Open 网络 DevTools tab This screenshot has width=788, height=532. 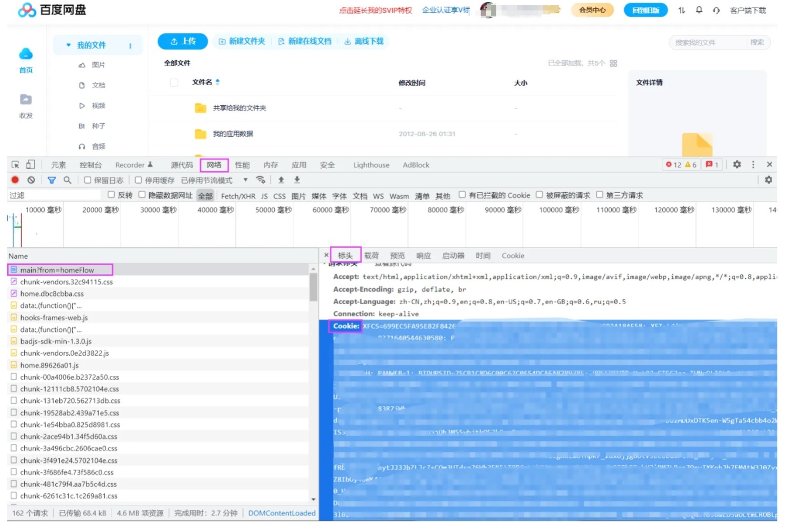214,165
